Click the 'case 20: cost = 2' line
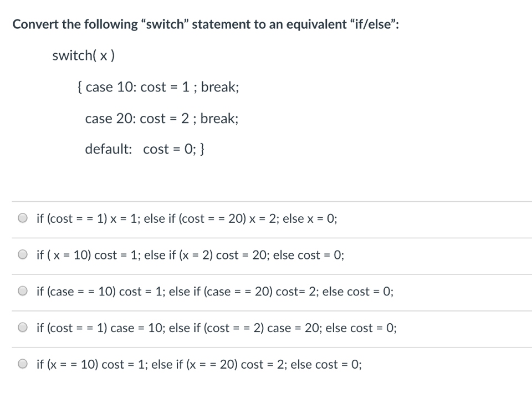The image size is (532, 393). (161, 118)
